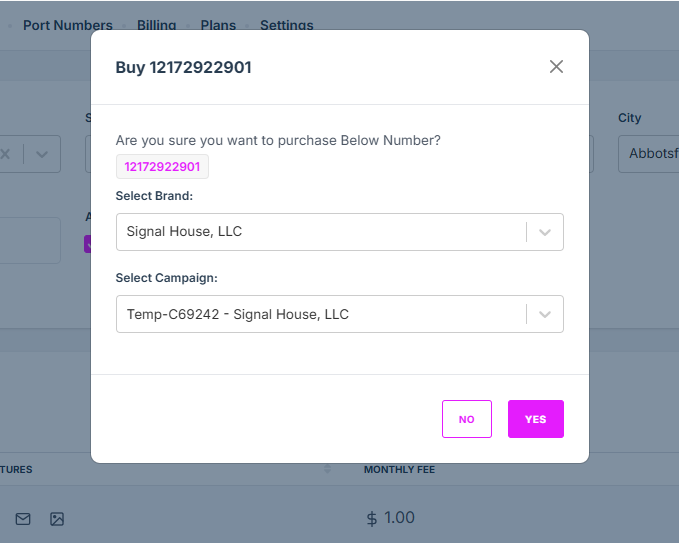Click the YES button to confirm purchase
This screenshot has height=543, width=679.
coord(535,419)
